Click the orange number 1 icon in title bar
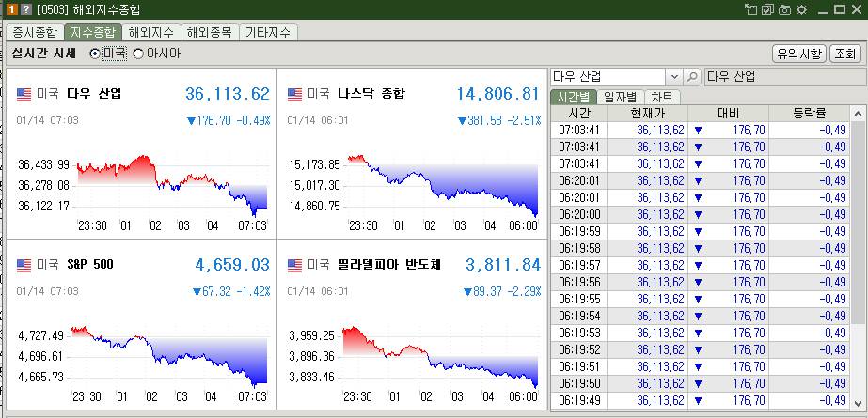The width and height of the screenshot is (868, 418). 10,9
